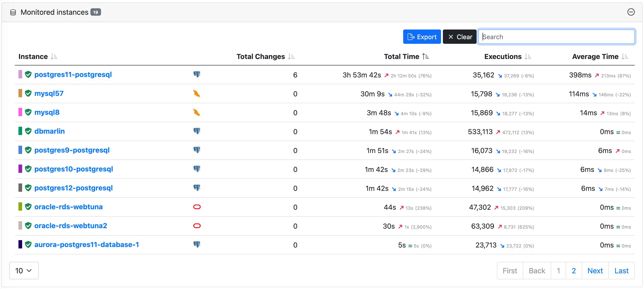Click green shield status for oracle-rds-webtuna
The width and height of the screenshot is (644, 289).
28,207
